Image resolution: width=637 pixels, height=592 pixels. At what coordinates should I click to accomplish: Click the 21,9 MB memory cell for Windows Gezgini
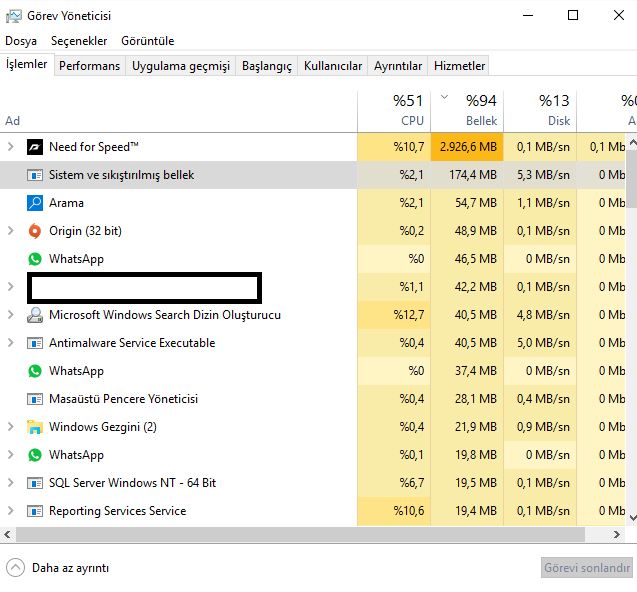(467, 427)
